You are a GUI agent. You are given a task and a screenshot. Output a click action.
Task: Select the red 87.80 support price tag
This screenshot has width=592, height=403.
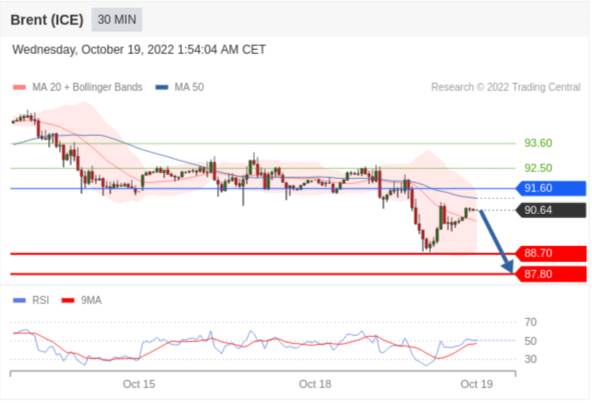pyautogui.click(x=551, y=274)
